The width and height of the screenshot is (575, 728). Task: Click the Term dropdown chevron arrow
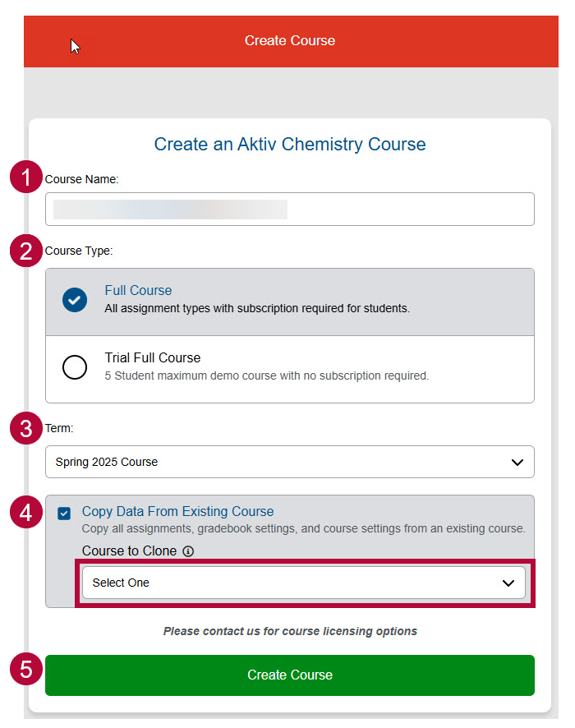[x=517, y=462]
